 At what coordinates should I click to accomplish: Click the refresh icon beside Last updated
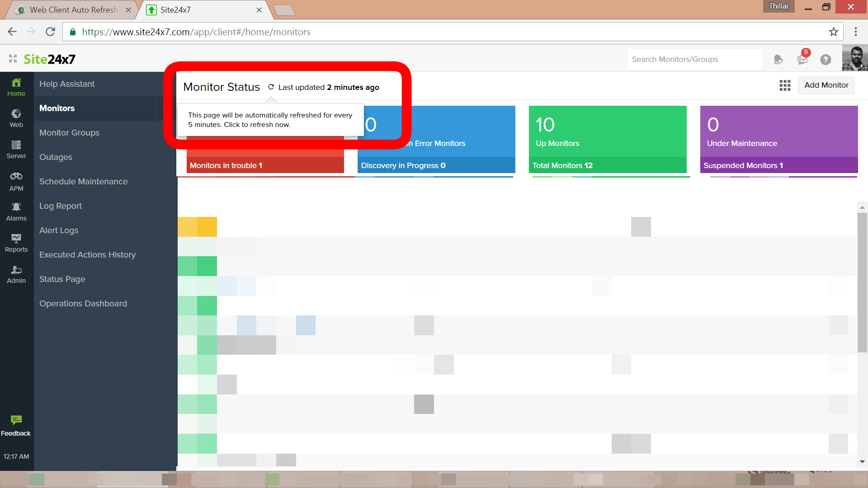[x=271, y=87]
